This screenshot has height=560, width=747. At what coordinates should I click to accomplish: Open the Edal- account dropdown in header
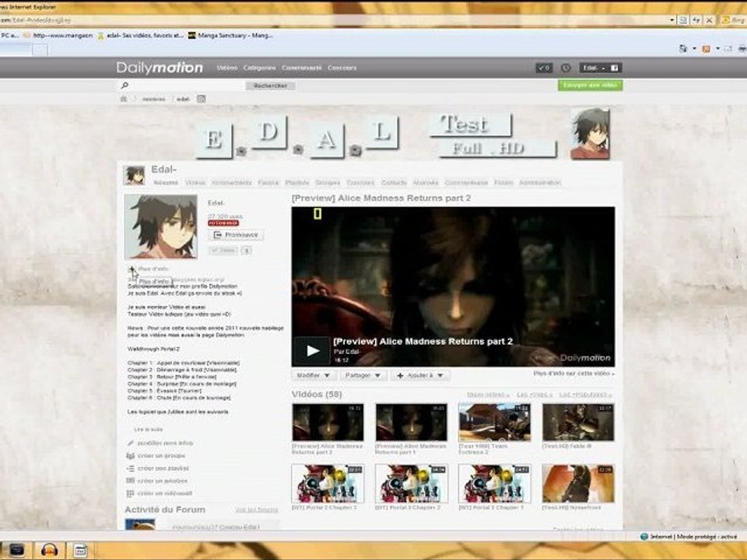(594, 68)
